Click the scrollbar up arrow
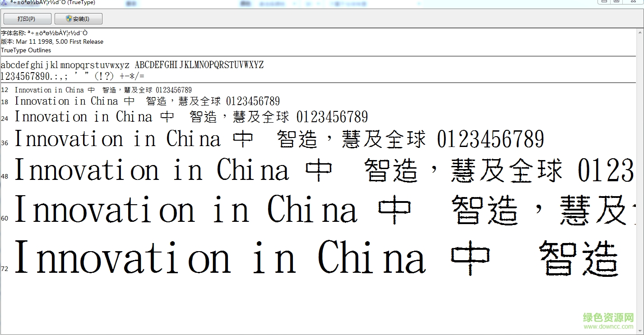The height and width of the screenshot is (335, 644). (x=640, y=32)
